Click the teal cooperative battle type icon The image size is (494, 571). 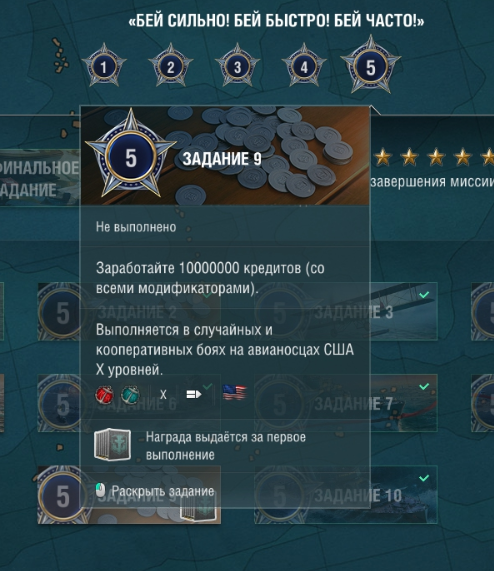pyautogui.click(x=131, y=395)
